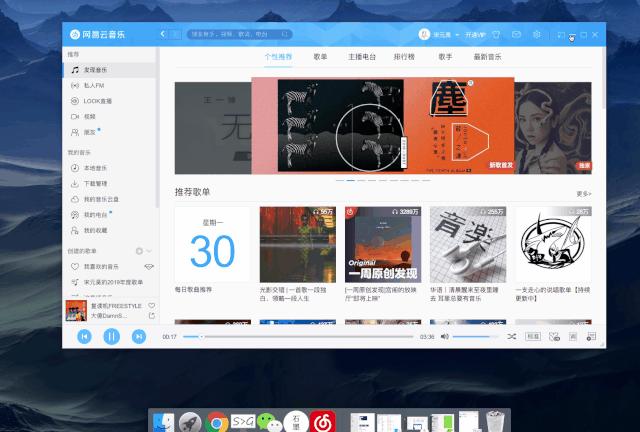Screen dimensions: 640x432
Task: Toggle the shuffle play mode icon
Action: (x=511, y=336)
